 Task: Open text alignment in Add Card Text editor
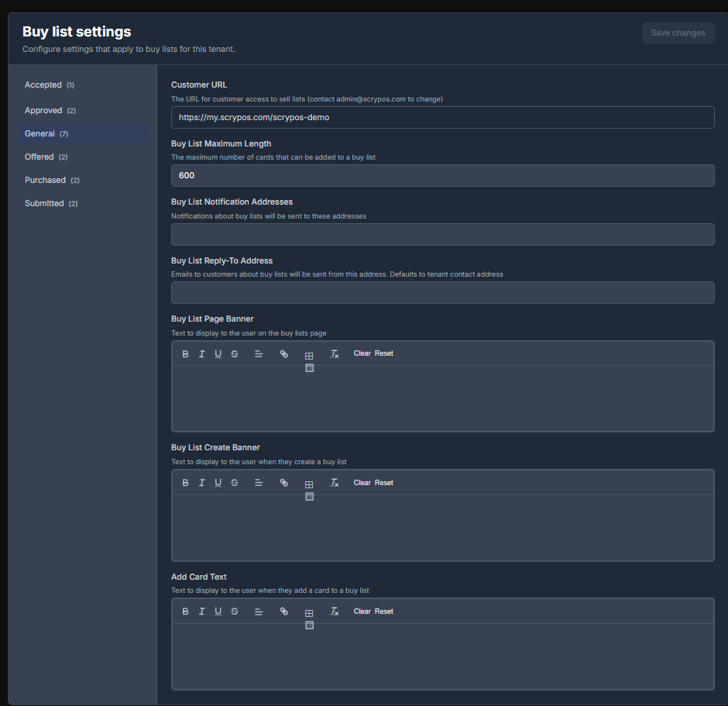point(259,611)
